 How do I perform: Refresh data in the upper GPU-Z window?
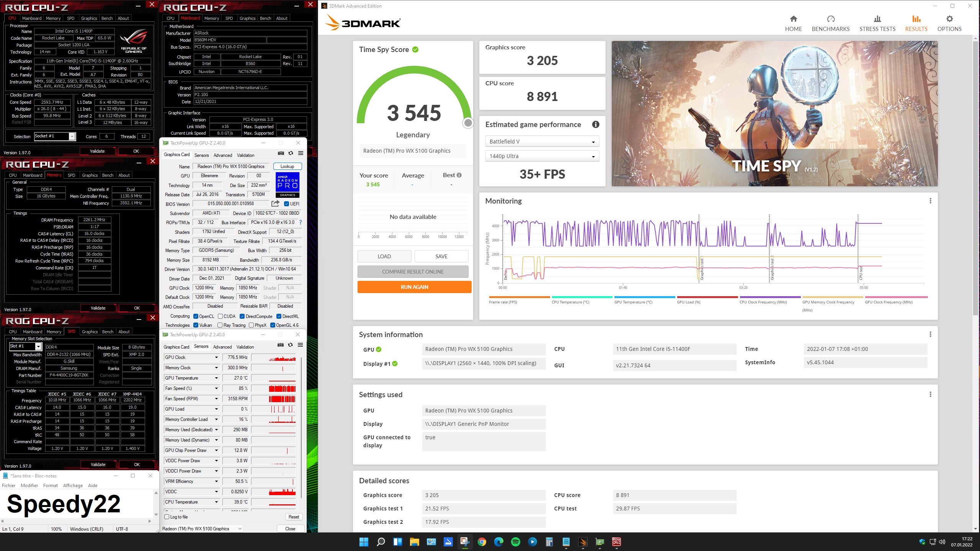pos(291,153)
